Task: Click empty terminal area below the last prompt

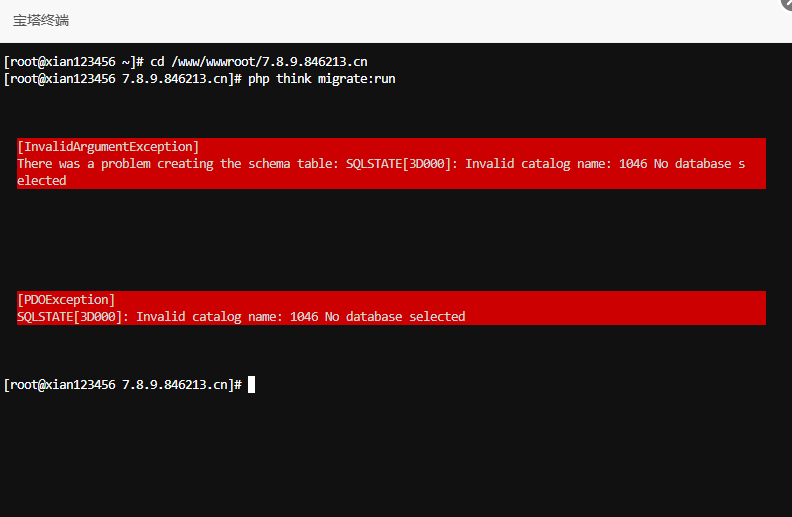Action: coord(390,455)
